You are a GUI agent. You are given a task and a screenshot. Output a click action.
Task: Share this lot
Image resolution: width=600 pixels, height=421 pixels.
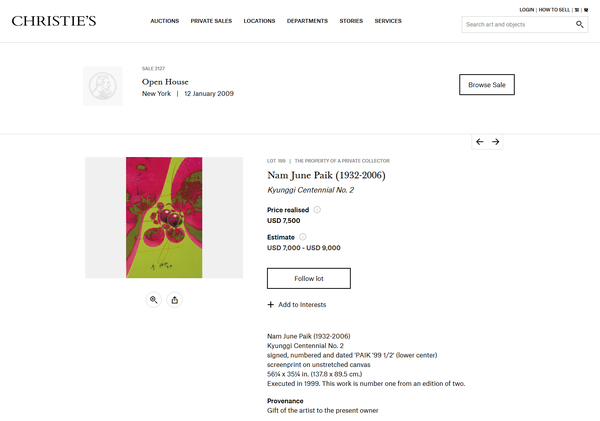175,299
